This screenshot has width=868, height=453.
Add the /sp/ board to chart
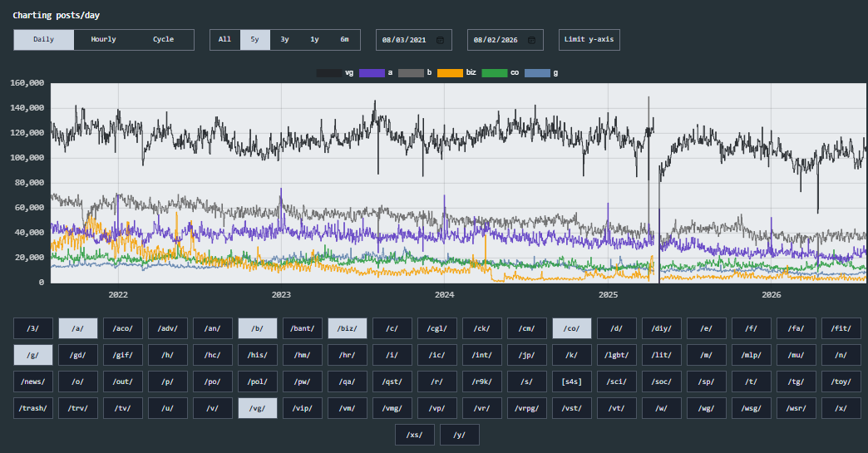(x=707, y=382)
